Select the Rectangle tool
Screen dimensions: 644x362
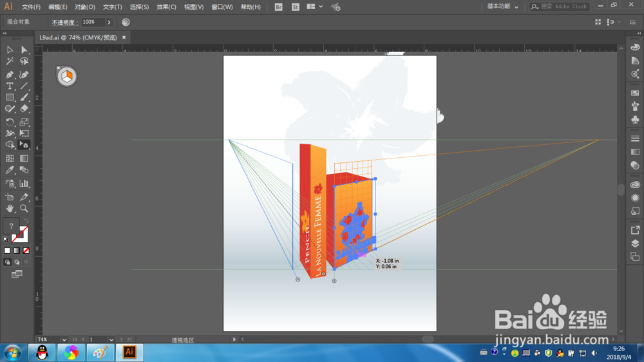pyautogui.click(x=10, y=97)
